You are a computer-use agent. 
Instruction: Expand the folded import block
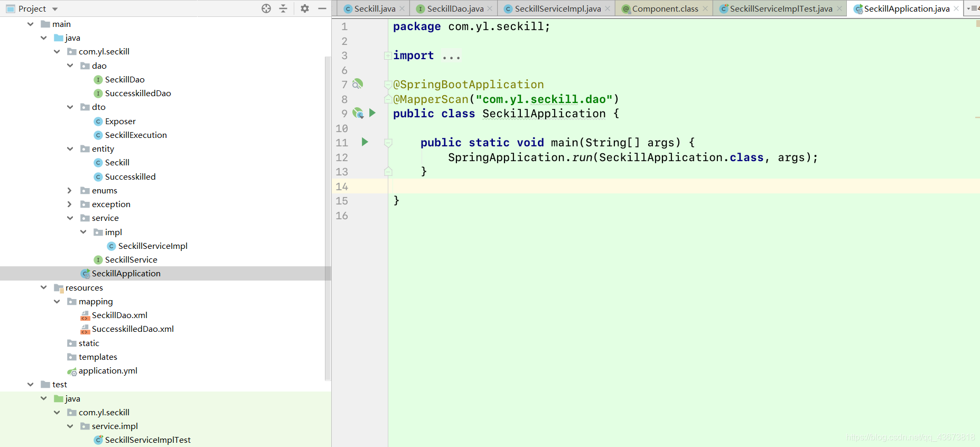tap(388, 55)
